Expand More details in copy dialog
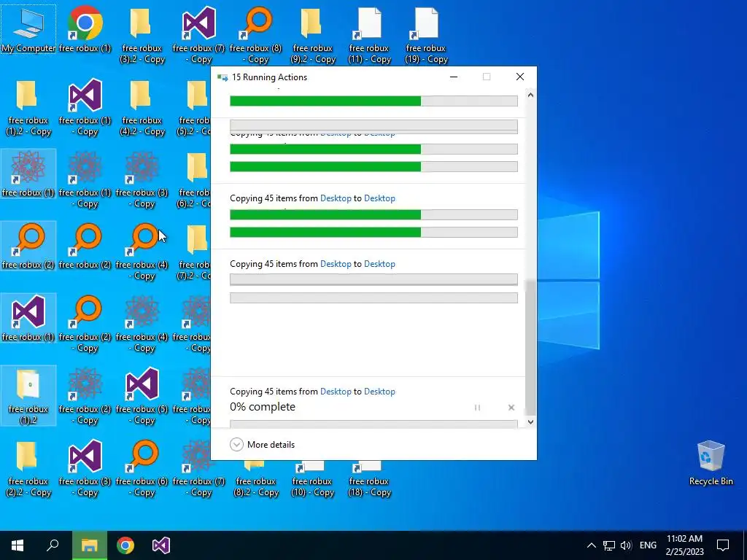The width and height of the screenshot is (747, 560). [263, 444]
